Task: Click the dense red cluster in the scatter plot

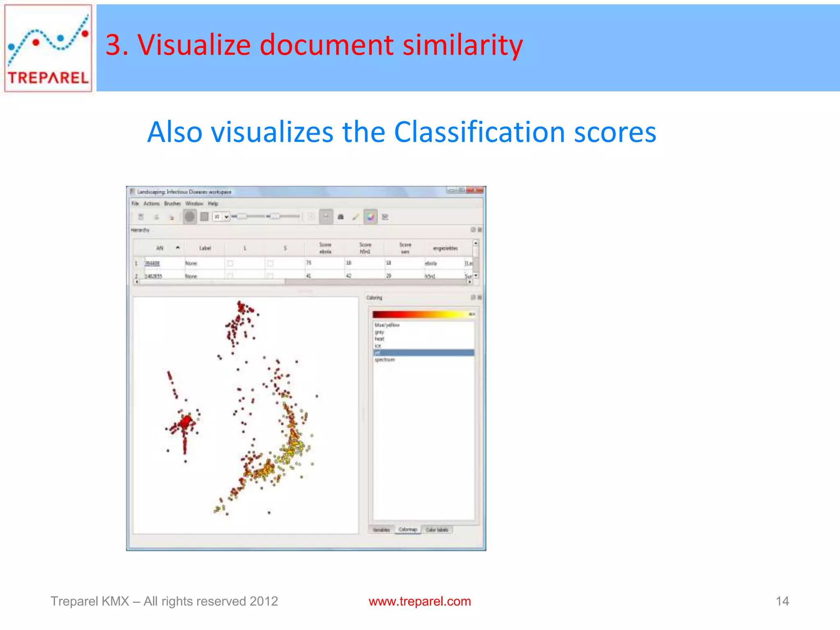Action: [x=185, y=422]
